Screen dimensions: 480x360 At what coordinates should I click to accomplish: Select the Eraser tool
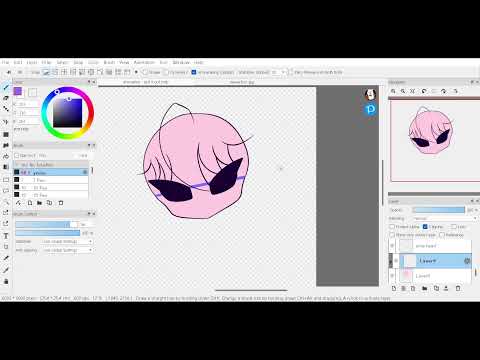[x=6, y=98]
